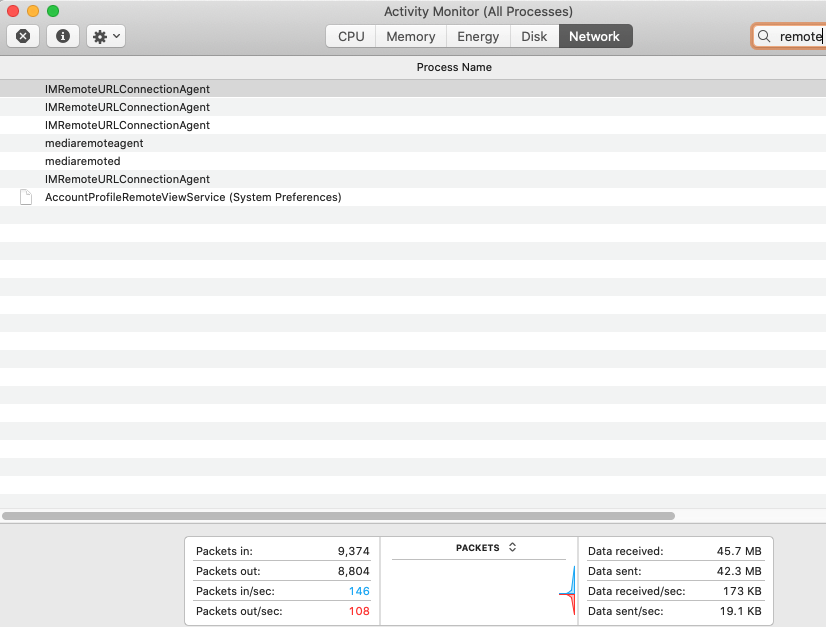Click the Data sent value 42.3 MB
Viewport: 826px width, 627px height.
[x=739, y=571]
